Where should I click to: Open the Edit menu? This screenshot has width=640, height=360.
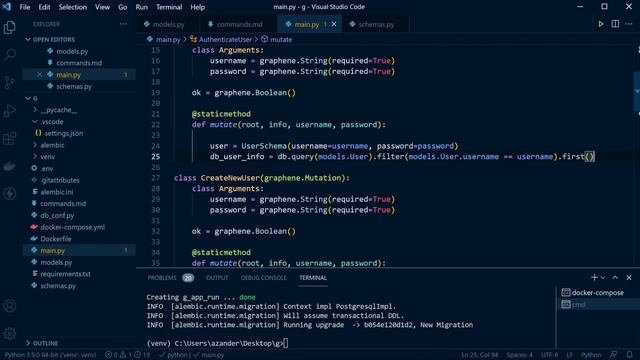click(x=44, y=7)
